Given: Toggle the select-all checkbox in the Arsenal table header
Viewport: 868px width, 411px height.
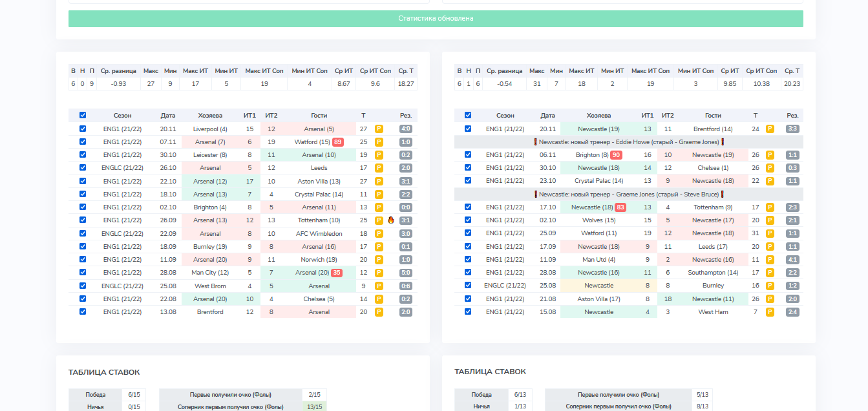Looking at the screenshot, I should [x=83, y=115].
